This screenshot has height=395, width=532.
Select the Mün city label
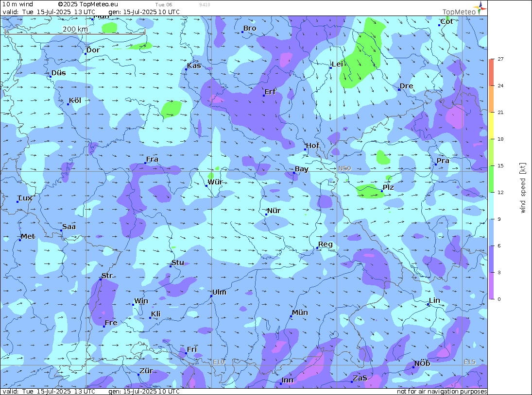(300, 313)
